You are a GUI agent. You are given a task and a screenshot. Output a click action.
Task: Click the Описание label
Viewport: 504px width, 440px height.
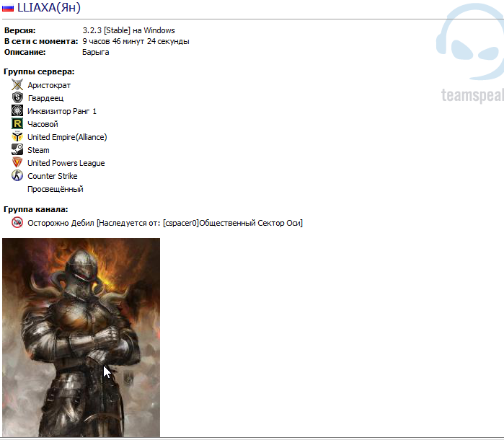[25, 52]
